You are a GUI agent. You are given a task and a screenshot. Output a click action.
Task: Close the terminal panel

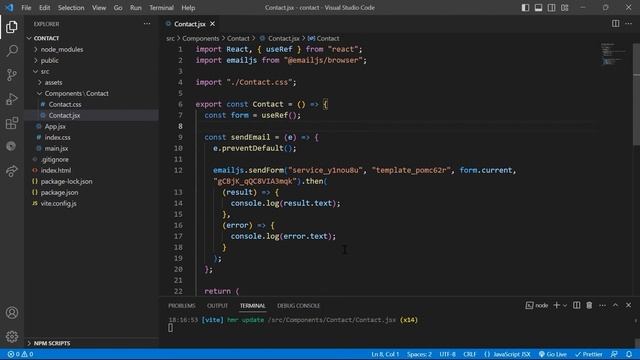coord(629,305)
